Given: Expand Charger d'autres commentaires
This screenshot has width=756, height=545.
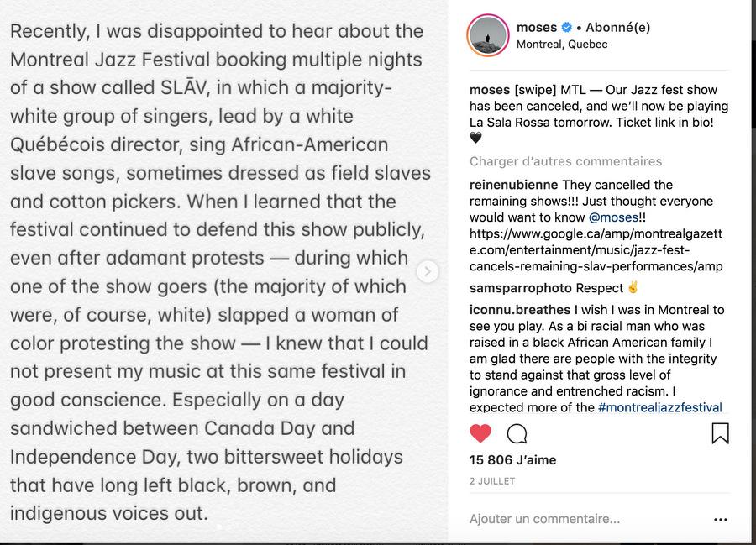Looking at the screenshot, I should pos(565,161).
